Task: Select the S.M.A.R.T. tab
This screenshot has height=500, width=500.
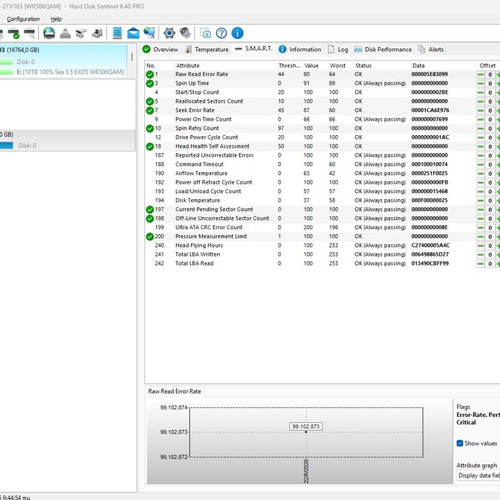Action: (254, 49)
